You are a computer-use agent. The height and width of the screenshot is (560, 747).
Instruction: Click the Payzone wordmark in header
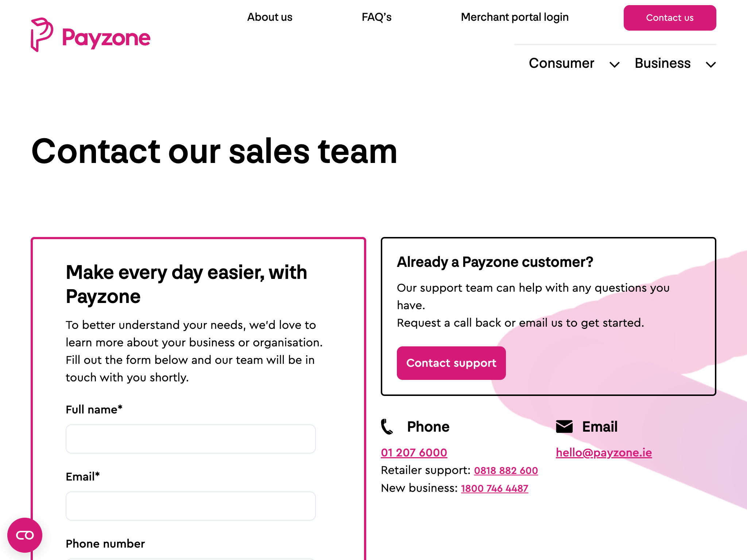(x=106, y=38)
